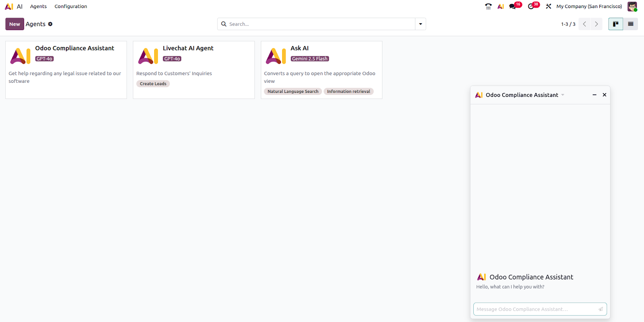Open the VoIP phone icon in top bar

click(x=488, y=6)
